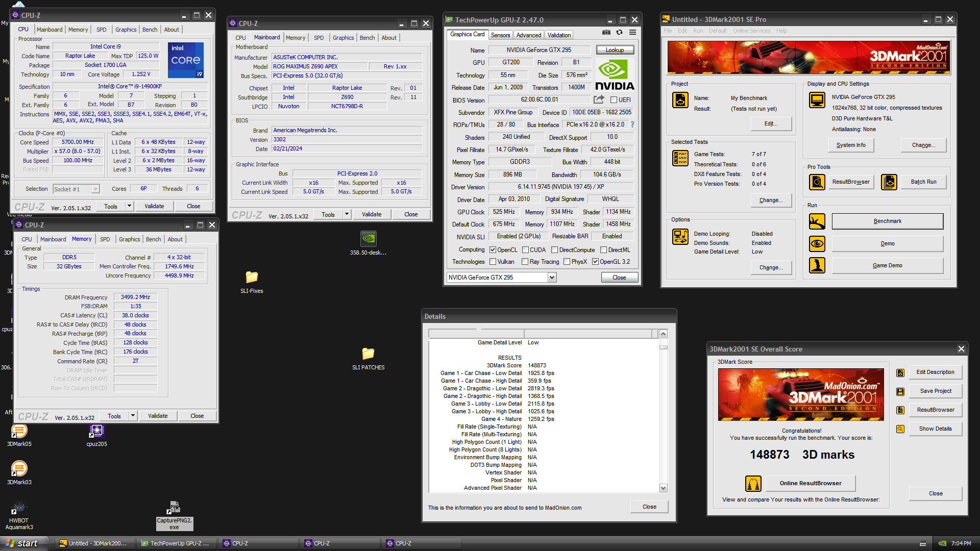Expand Tools dropdown arrow in CPU-Z Memory window
The height and width of the screenshot is (551, 980).
[x=133, y=416]
